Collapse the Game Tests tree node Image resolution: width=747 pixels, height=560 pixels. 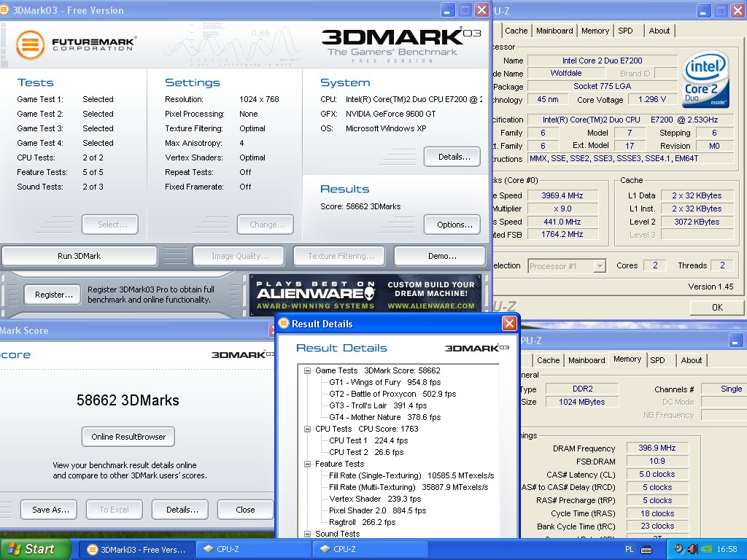308,370
